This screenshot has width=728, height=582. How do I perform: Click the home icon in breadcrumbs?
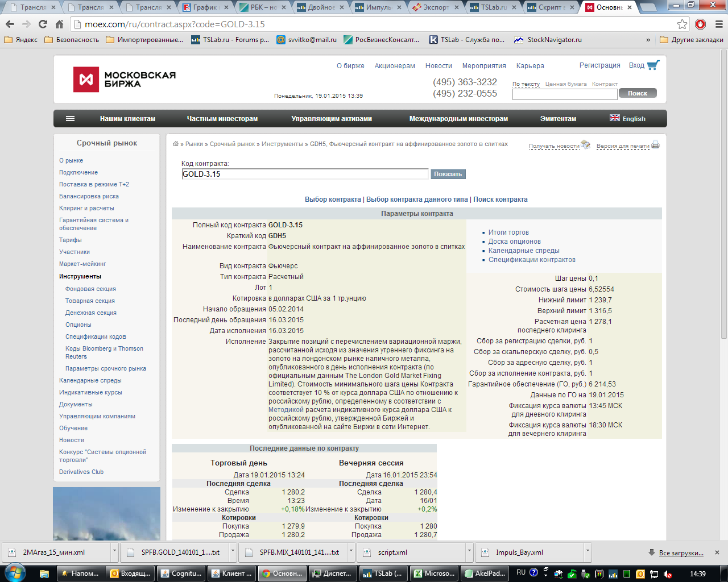pos(176,144)
